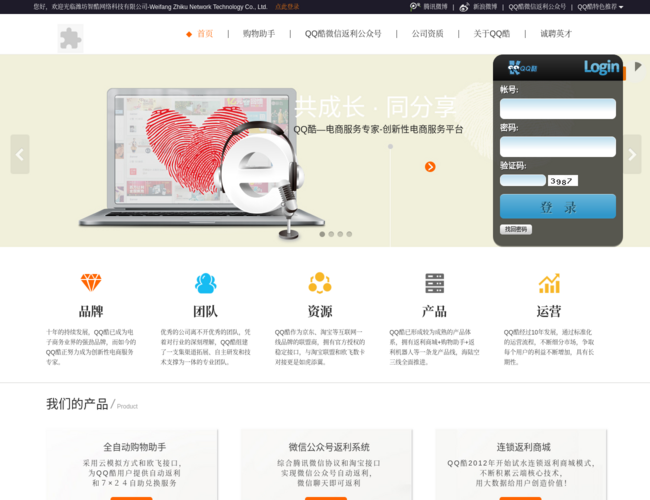Click the orange 点此登录 link
Viewport: 650px width, 500px height.
287,7
